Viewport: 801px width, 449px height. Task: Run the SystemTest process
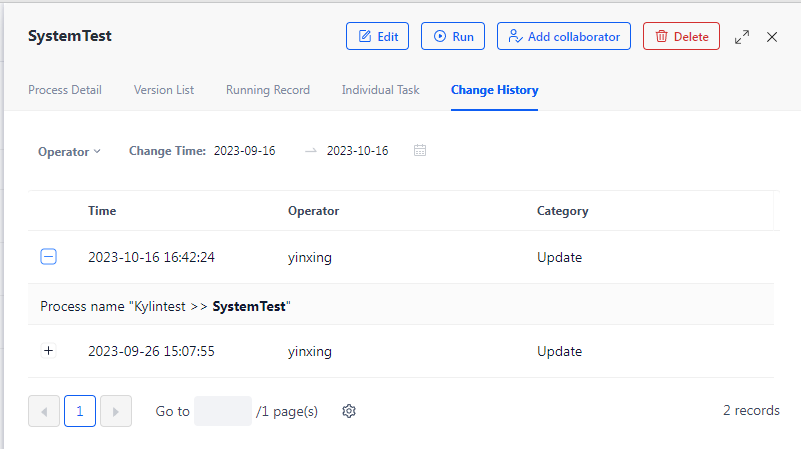point(453,37)
